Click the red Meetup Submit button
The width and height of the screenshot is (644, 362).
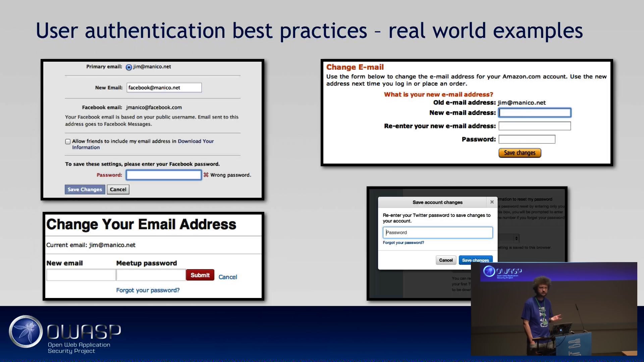pos(200,275)
